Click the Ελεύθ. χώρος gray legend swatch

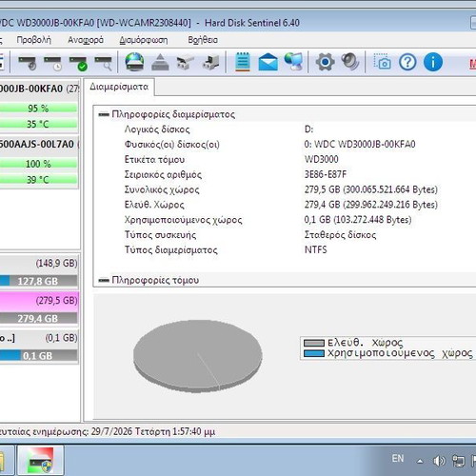coord(314,343)
